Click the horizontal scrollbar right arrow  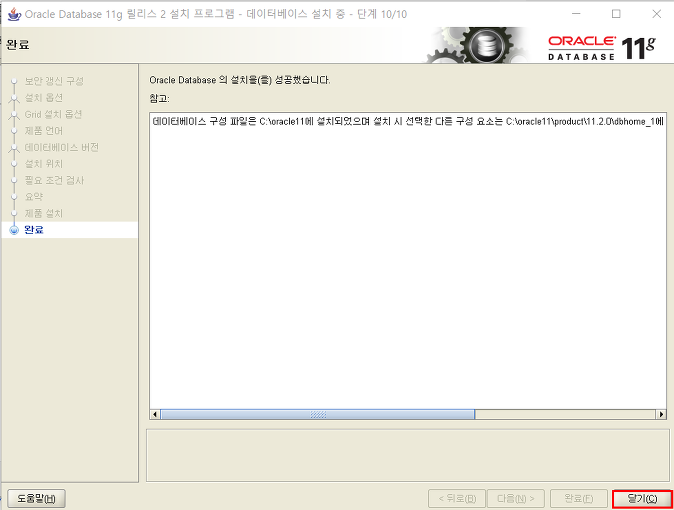662,415
